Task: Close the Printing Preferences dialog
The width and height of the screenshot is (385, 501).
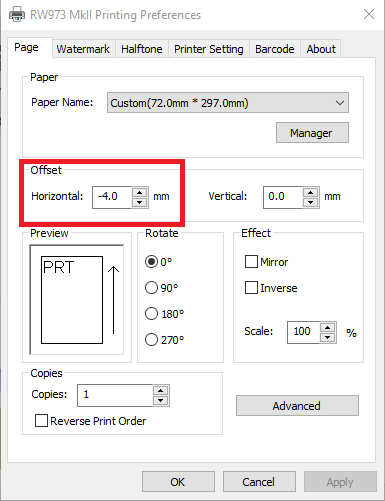Action: pos(369,14)
